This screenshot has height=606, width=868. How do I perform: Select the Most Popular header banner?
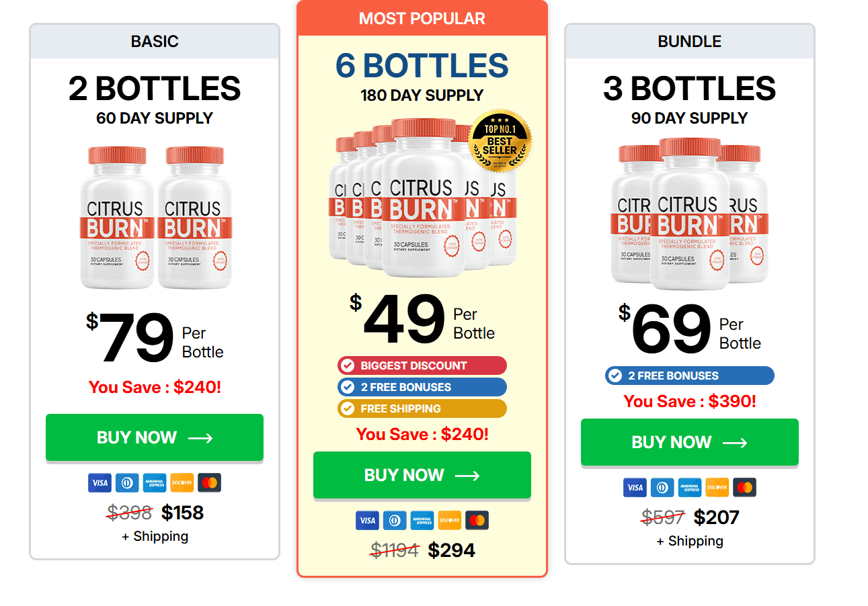(422, 18)
